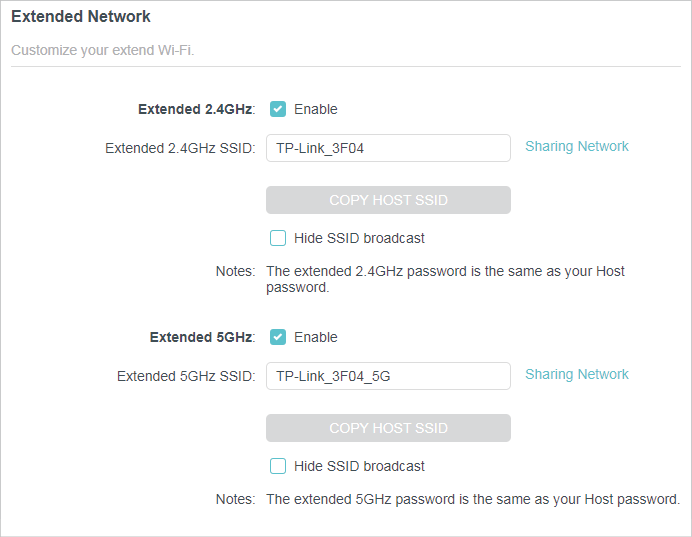The width and height of the screenshot is (692, 537).
Task: Click the Extended 5GHz SSID input field
Action: [x=388, y=376]
